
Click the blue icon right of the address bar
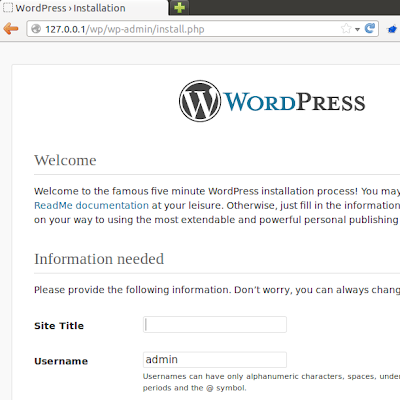click(393, 29)
